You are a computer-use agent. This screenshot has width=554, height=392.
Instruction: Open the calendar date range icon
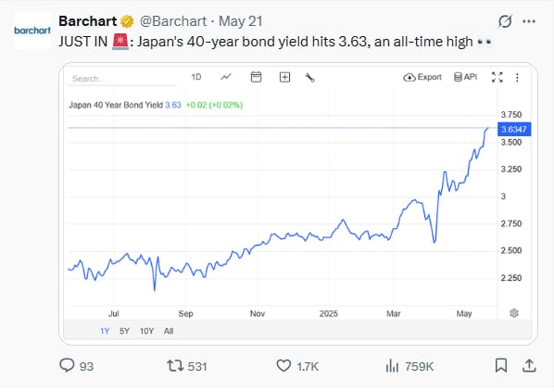pos(256,77)
